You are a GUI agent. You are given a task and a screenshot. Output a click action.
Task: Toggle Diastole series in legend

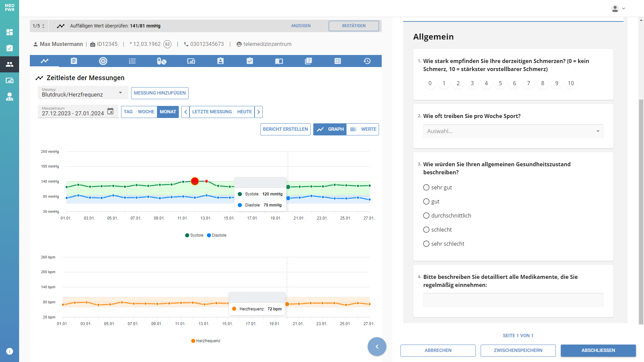click(217, 235)
